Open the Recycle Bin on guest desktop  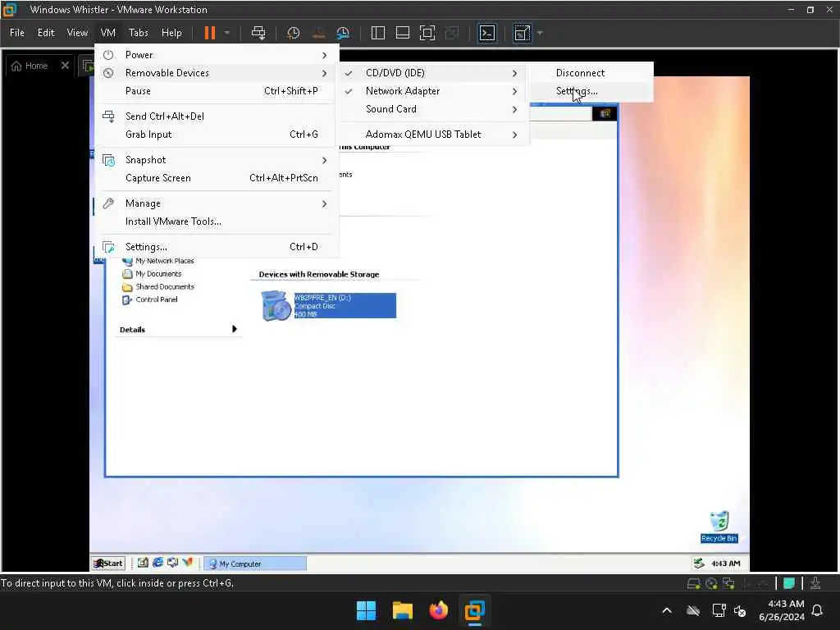click(719, 527)
